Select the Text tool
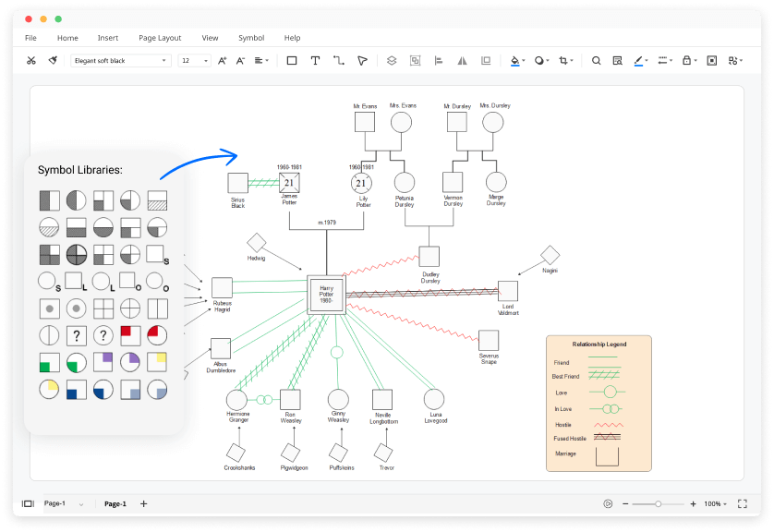 pos(315,61)
